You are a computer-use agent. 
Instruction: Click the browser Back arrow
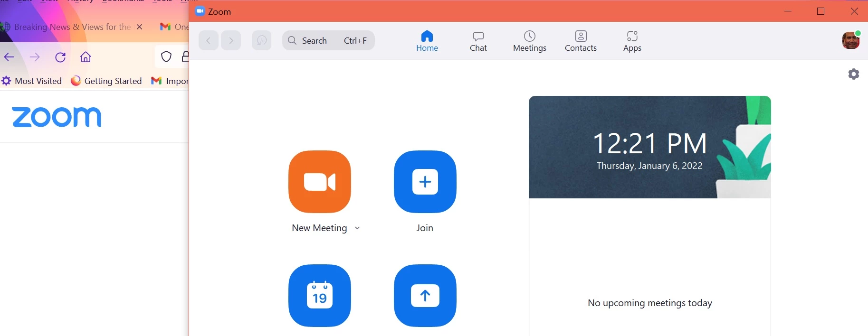pyautogui.click(x=10, y=57)
